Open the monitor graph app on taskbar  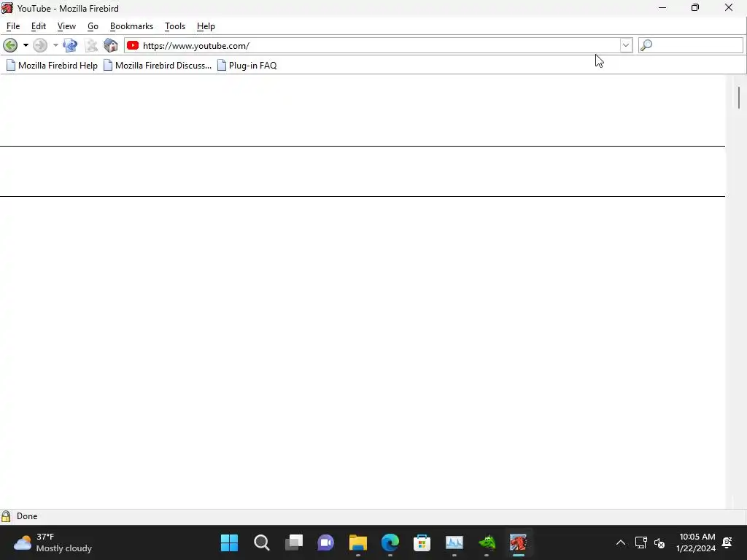tap(454, 542)
